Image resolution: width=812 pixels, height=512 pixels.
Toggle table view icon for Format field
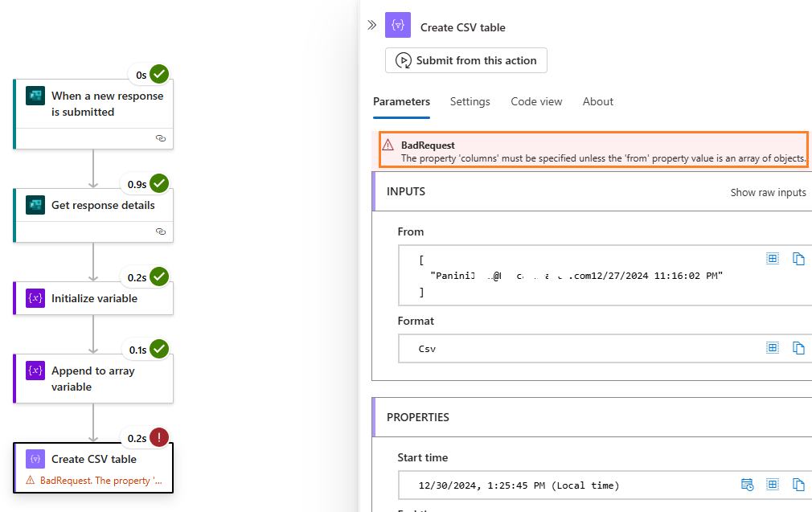(x=772, y=348)
